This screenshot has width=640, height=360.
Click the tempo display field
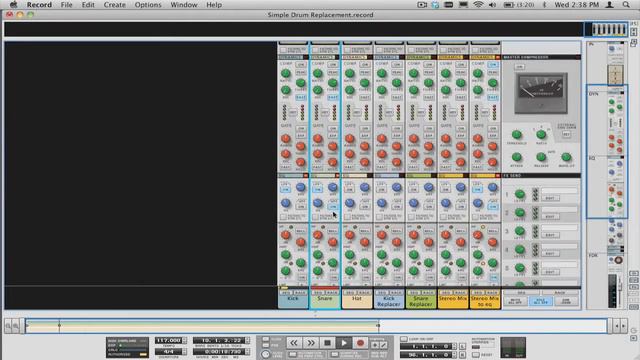coord(168,340)
